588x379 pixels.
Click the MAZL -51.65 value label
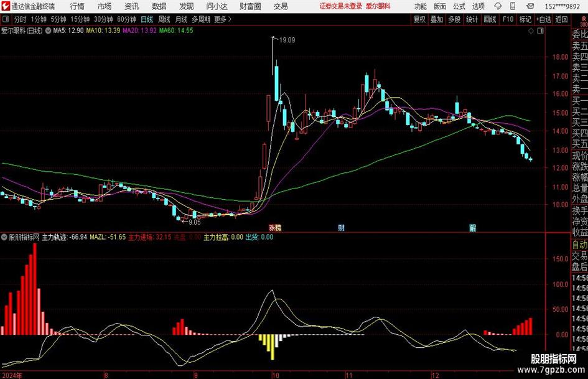tap(108, 237)
